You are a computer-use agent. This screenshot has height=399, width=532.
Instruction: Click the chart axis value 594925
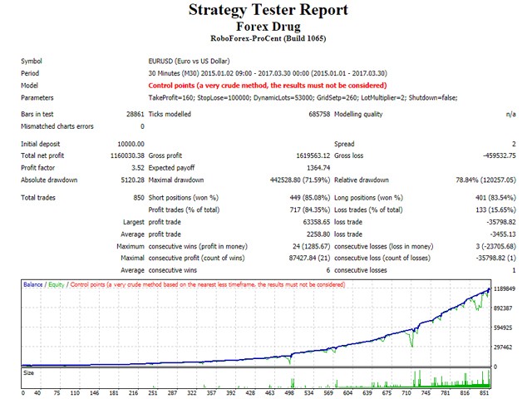point(503,328)
